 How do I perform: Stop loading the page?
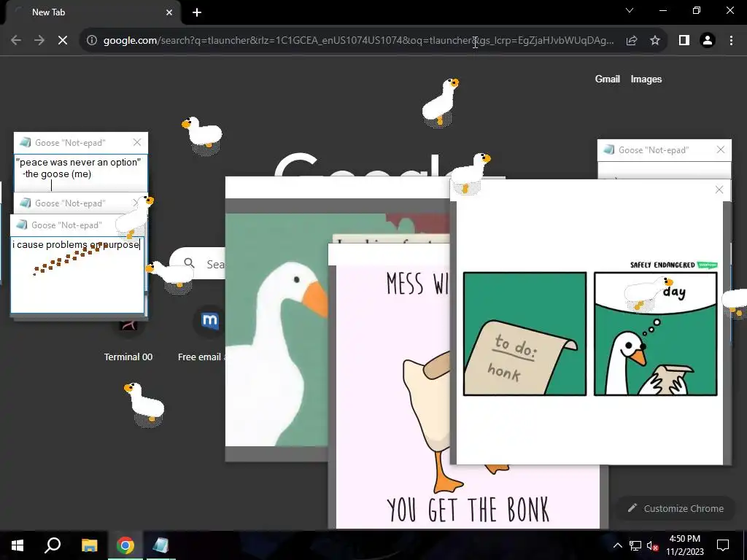pos(63,41)
